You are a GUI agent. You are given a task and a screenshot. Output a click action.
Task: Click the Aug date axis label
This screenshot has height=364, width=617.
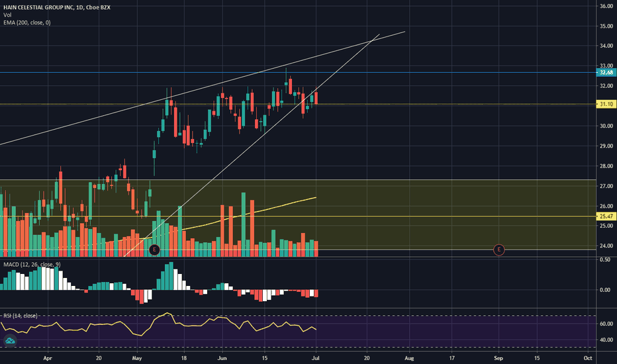click(x=409, y=358)
